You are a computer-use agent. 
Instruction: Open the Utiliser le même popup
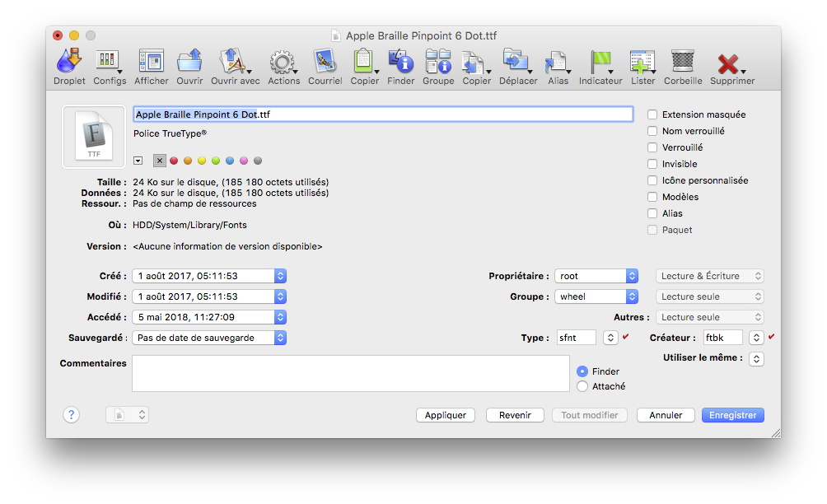point(756,358)
